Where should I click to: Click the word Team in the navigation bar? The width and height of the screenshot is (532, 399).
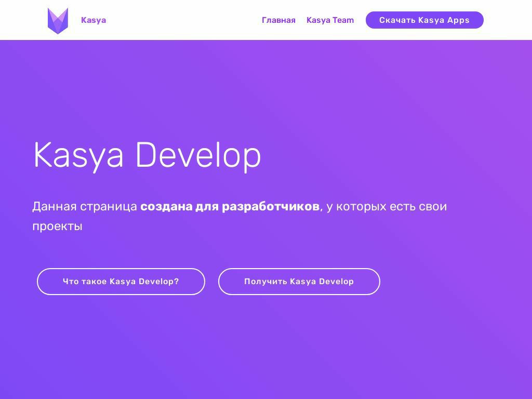[343, 20]
